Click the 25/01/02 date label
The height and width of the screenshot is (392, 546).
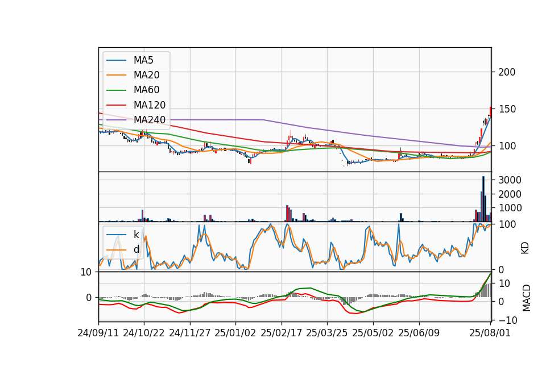click(x=235, y=333)
